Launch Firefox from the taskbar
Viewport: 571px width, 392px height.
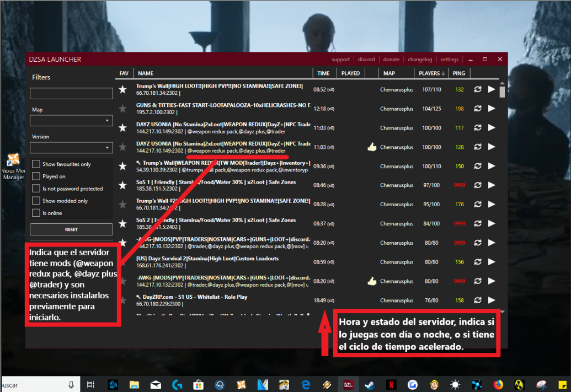tap(498, 384)
